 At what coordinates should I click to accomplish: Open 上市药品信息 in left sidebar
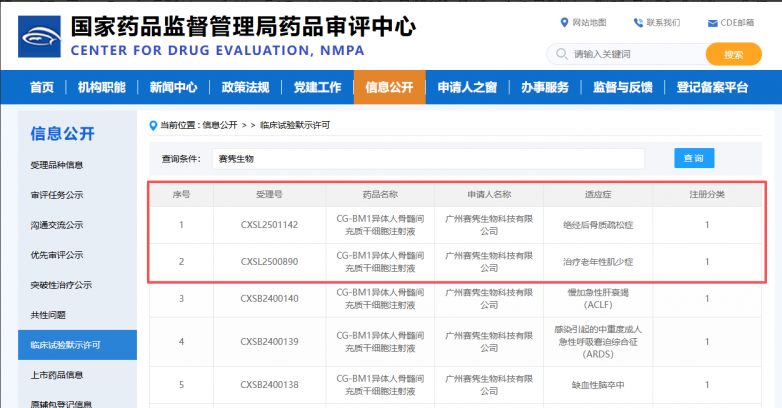tap(57, 375)
